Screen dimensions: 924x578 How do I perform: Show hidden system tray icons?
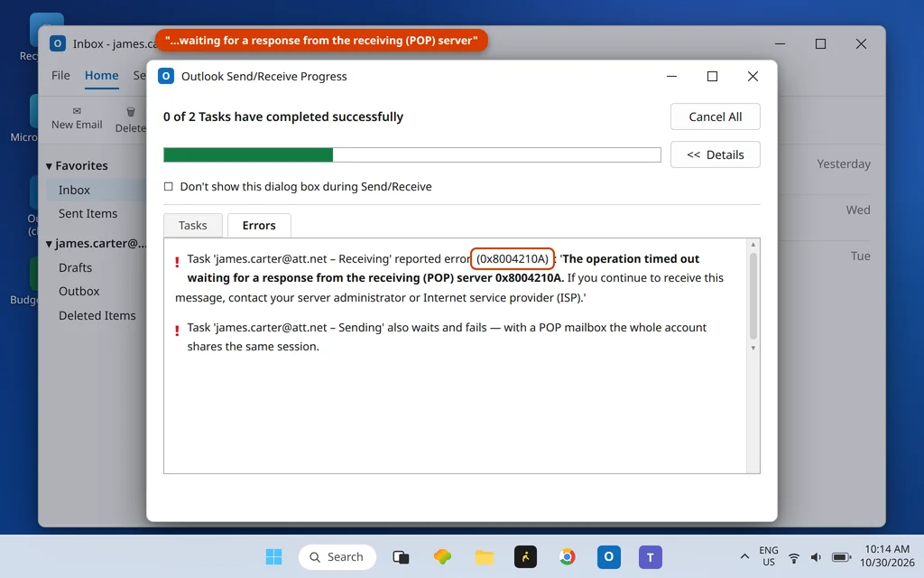[x=744, y=556]
